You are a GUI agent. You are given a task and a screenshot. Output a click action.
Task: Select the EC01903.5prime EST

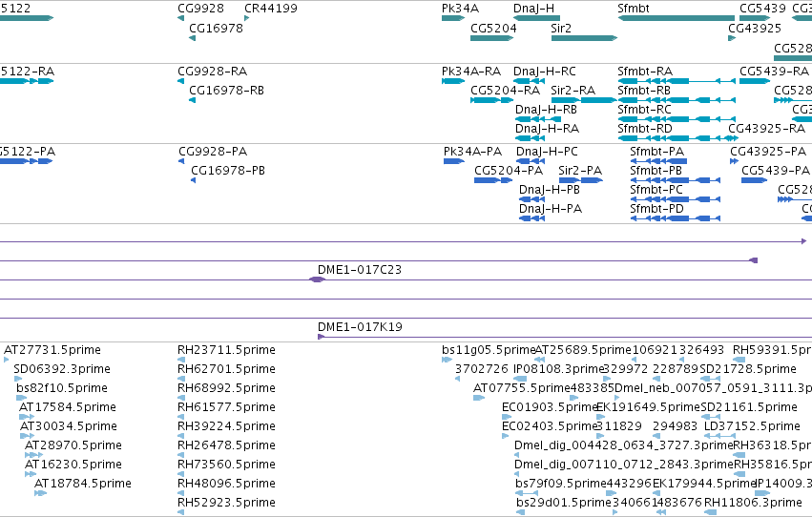[x=506, y=417]
